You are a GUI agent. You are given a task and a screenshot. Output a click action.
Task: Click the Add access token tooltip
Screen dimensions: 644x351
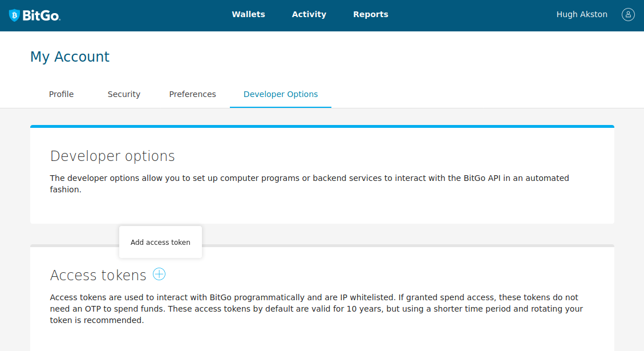click(160, 242)
